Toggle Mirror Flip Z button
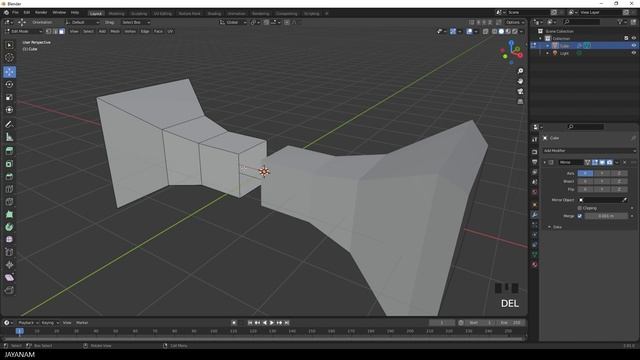640x360 pixels. click(x=619, y=189)
